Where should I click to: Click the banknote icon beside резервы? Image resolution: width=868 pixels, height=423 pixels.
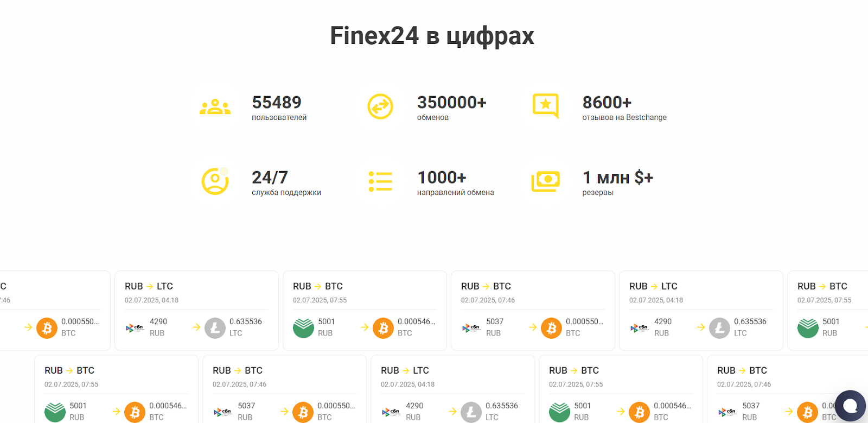[x=546, y=181]
